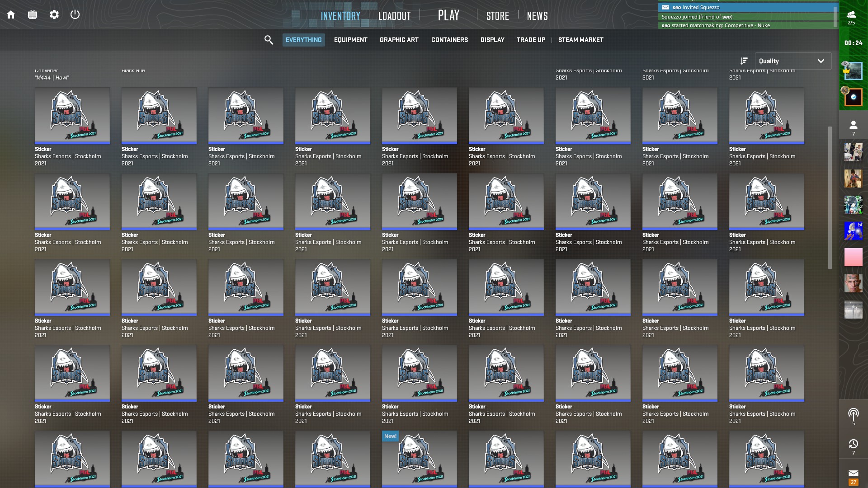Filter inventory by Display

pos(492,40)
